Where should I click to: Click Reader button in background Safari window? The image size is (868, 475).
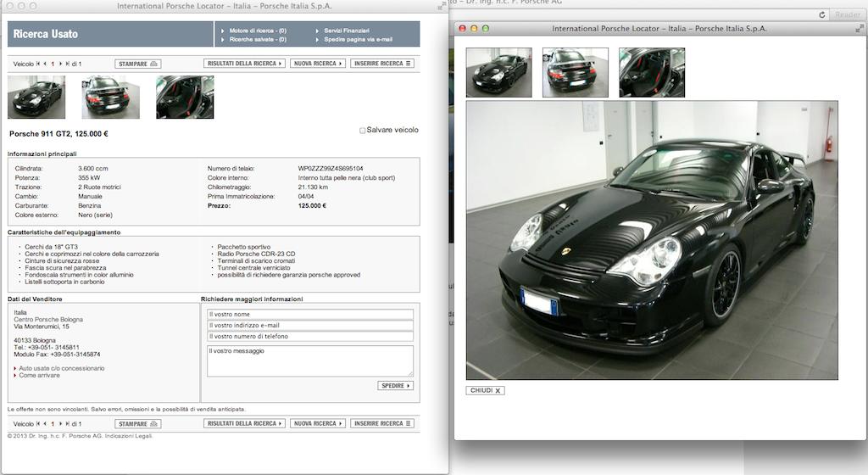pyautogui.click(x=848, y=15)
